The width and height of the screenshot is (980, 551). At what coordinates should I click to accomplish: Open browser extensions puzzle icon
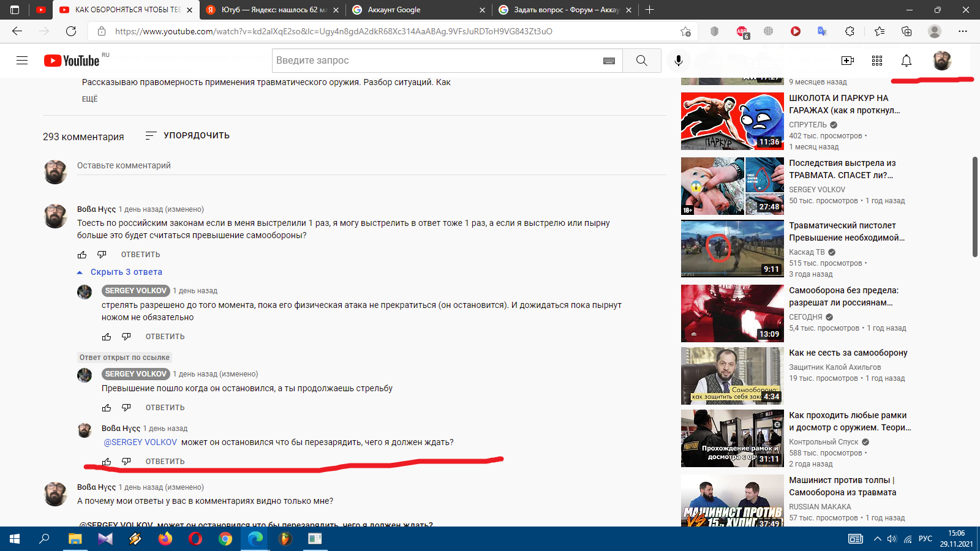(x=850, y=31)
